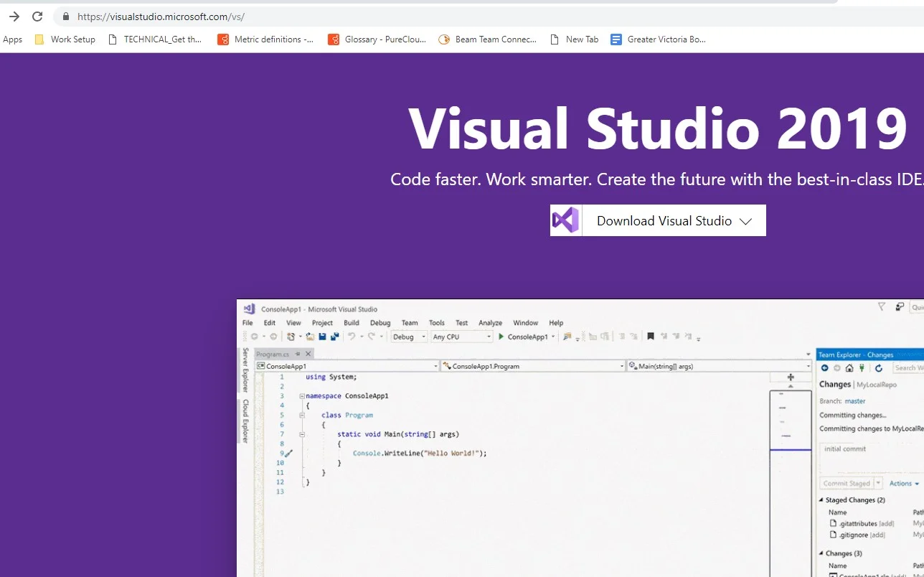
Task: Open the Glossary - PureCloud bookmark
Action: point(377,39)
